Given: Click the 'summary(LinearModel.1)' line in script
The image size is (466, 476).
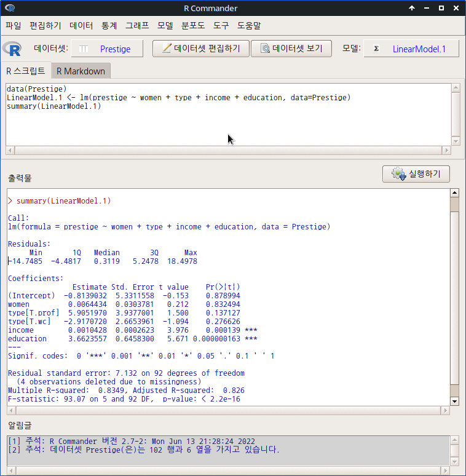Looking at the screenshot, I should tap(53, 106).
